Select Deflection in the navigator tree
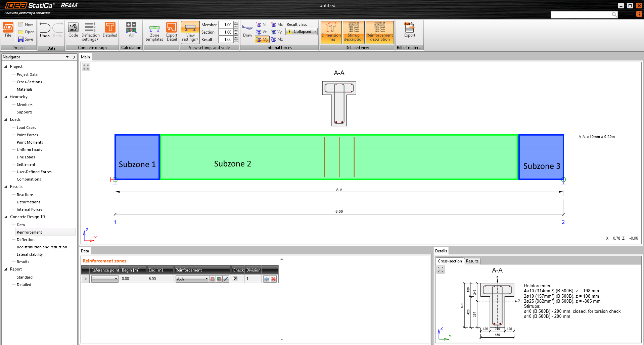The image size is (644, 345). click(26, 240)
